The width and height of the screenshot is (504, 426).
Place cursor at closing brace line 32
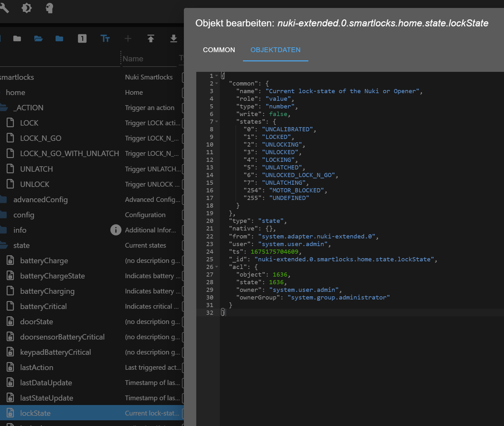223,313
